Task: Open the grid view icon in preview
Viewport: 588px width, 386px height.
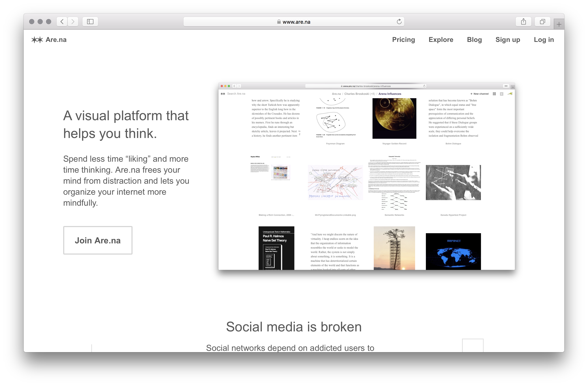Action: [494, 94]
